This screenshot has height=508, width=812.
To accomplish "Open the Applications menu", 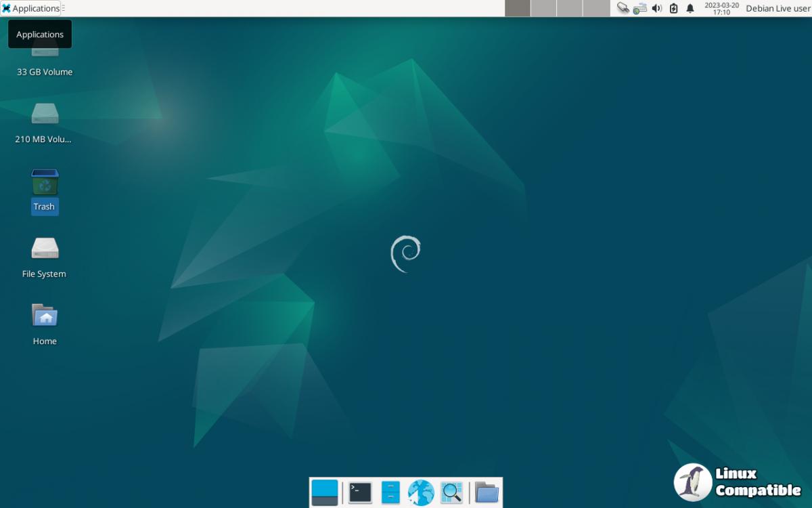I will (x=31, y=8).
